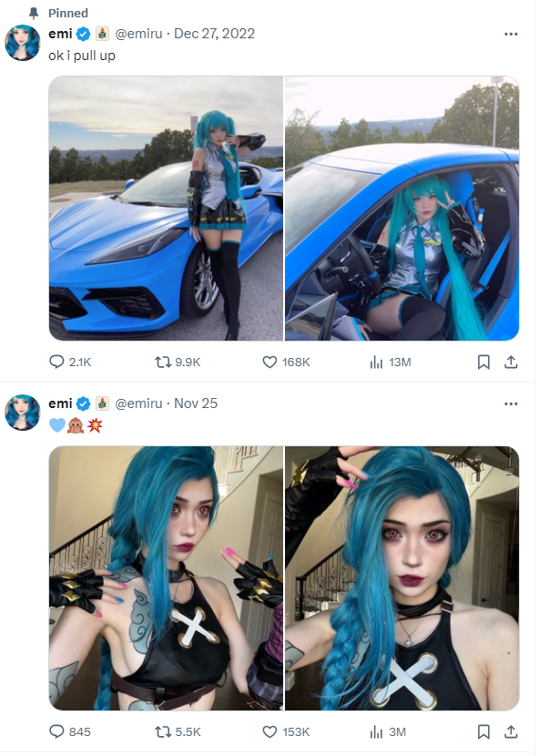Share the pinned post via share icon
Image resolution: width=549 pixels, height=756 pixels.
(511, 362)
